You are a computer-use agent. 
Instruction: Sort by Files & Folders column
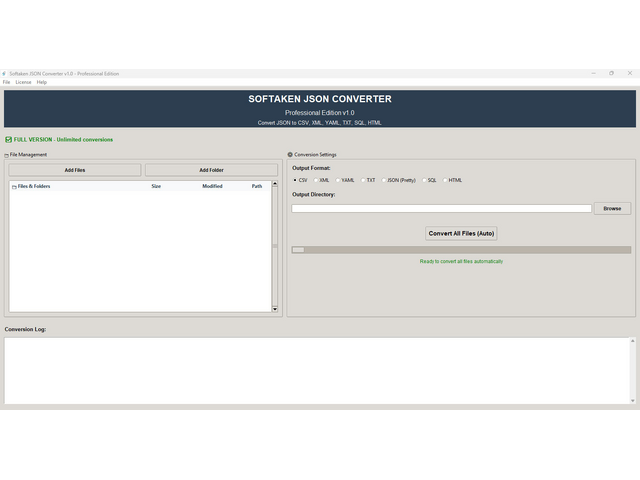pos(34,186)
